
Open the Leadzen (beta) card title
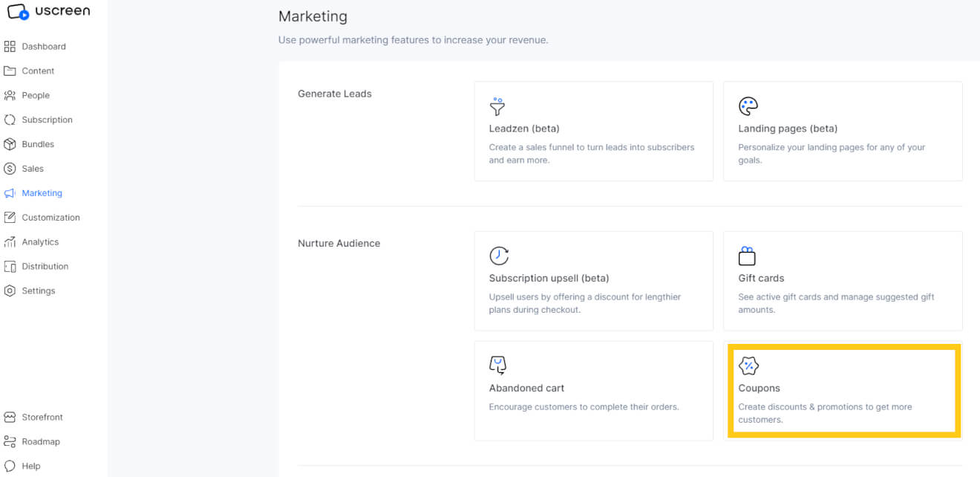[524, 129]
